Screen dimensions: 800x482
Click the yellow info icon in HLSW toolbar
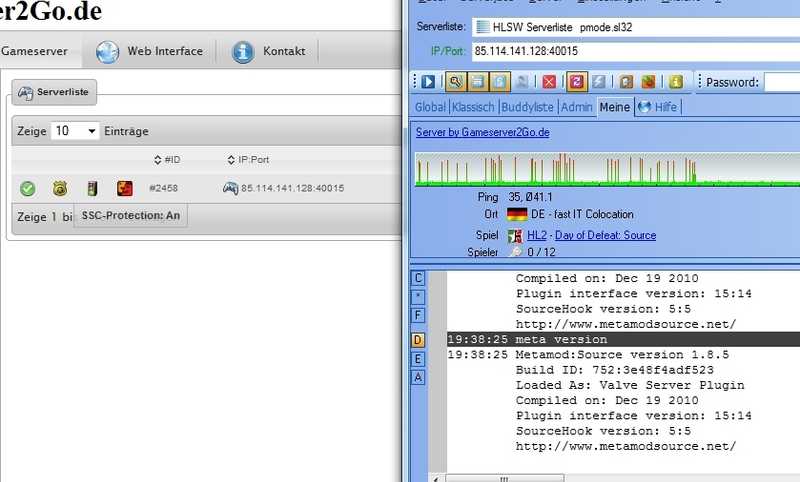coord(676,82)
